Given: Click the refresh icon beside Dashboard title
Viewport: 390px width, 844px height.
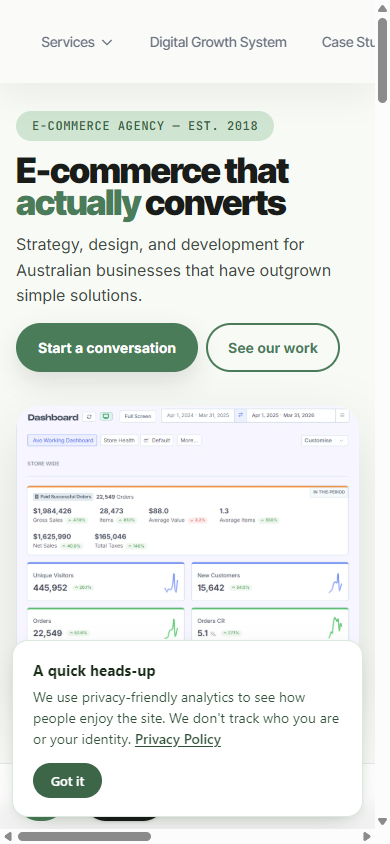Looking at the screenshot, I should (x=89, y=417).
